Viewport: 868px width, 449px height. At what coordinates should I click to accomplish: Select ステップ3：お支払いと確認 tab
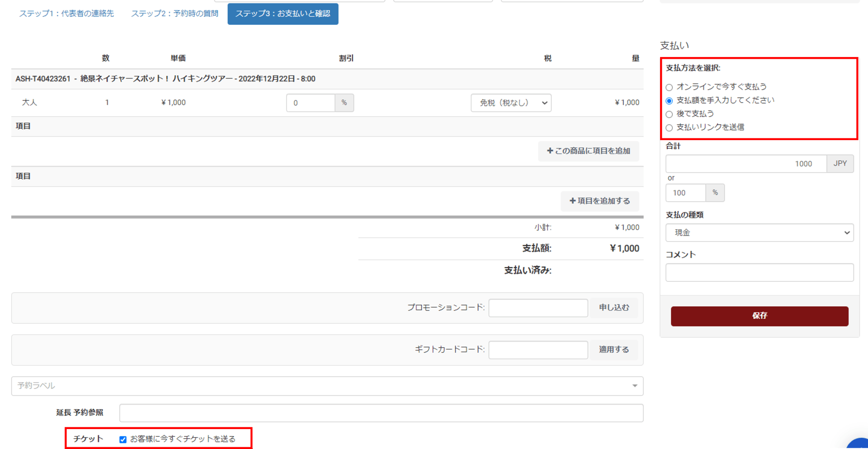click(283, 14)
